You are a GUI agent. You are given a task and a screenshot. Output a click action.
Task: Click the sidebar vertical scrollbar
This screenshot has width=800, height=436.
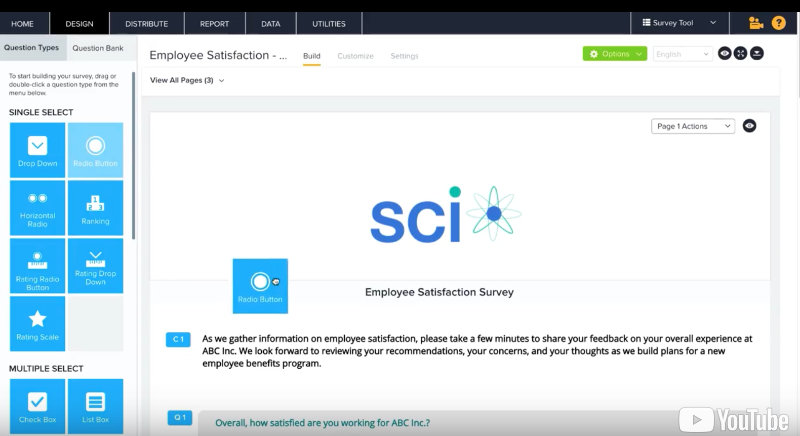click(x=134, y=156)
